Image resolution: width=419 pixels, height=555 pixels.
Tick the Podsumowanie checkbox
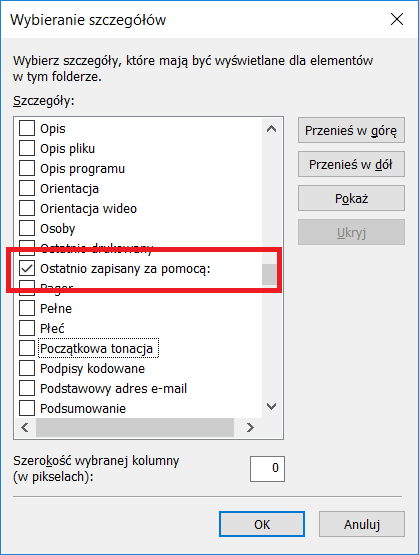[27, 408]
